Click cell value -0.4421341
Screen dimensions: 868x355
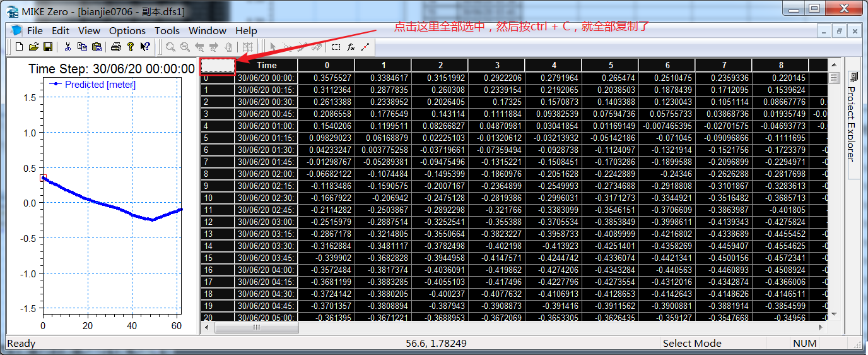667,257
